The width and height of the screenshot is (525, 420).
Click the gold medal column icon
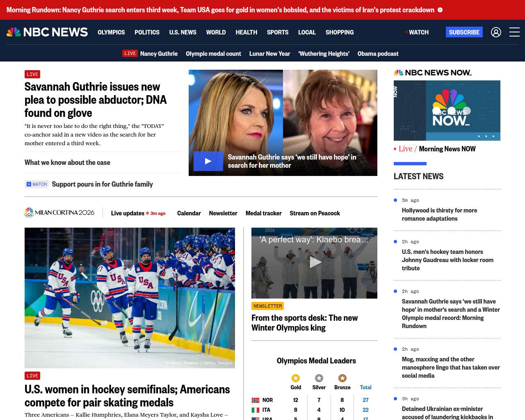pyautogui.click(x=295, y=378)
